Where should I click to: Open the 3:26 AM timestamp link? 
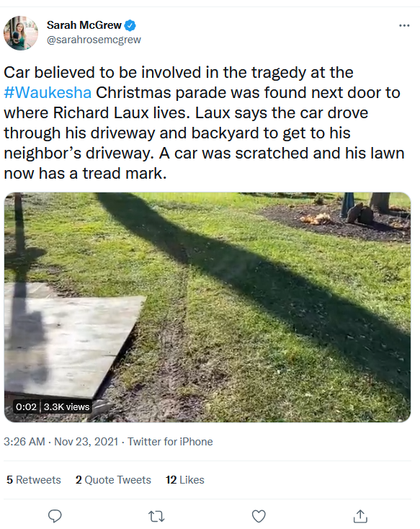pos(24,442)
